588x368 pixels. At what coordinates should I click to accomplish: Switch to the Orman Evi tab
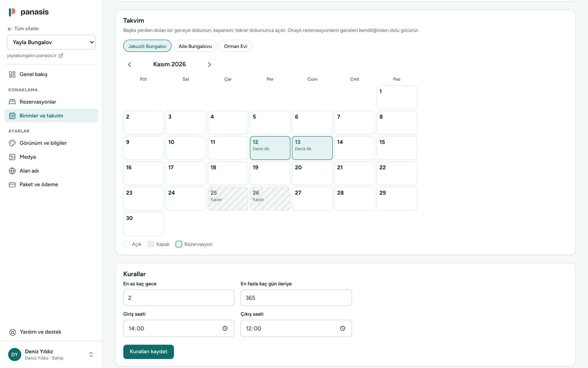(235, 46)
